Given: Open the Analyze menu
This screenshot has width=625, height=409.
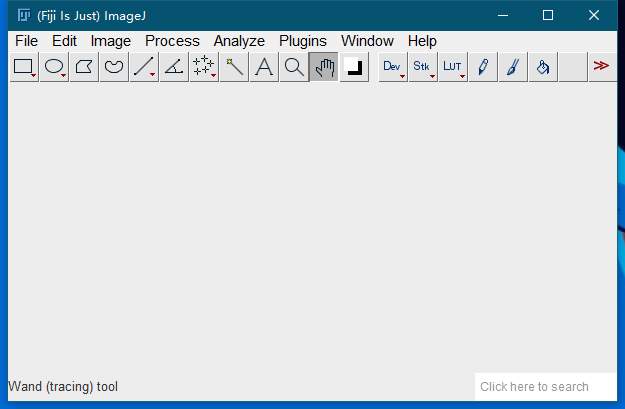Looking at the screenshot, I should point(239,41).
